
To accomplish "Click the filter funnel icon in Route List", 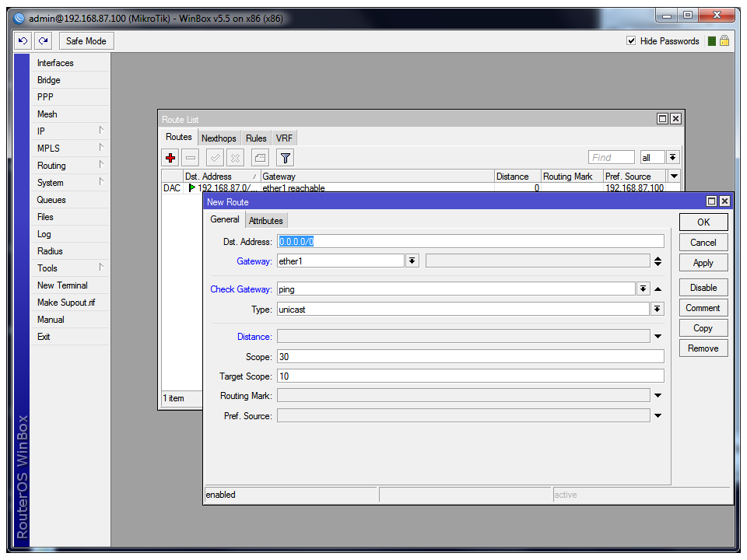I will pyautogui.click(x=286, y=158).
